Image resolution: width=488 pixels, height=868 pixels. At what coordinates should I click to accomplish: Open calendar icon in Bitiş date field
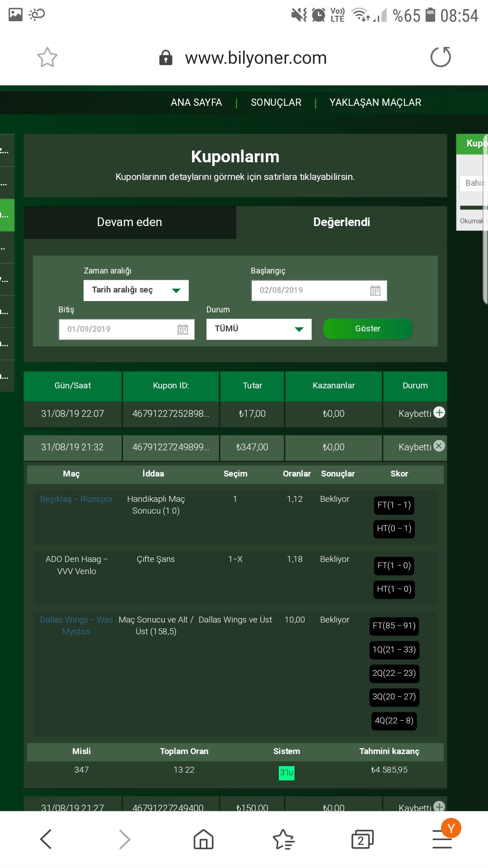tap(183, 330)
